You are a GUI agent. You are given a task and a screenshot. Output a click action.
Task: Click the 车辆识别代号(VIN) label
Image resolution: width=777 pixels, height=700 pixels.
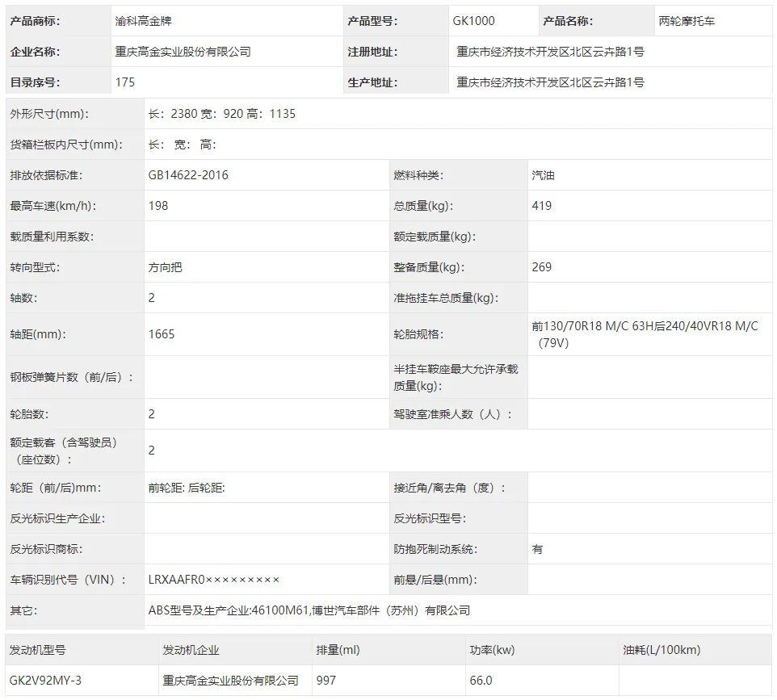pos(68,581)
